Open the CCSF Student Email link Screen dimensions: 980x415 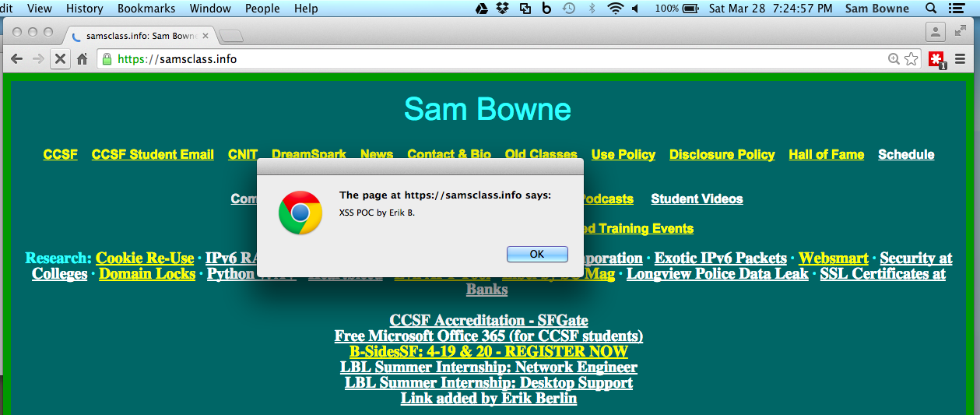pos(153,154)
